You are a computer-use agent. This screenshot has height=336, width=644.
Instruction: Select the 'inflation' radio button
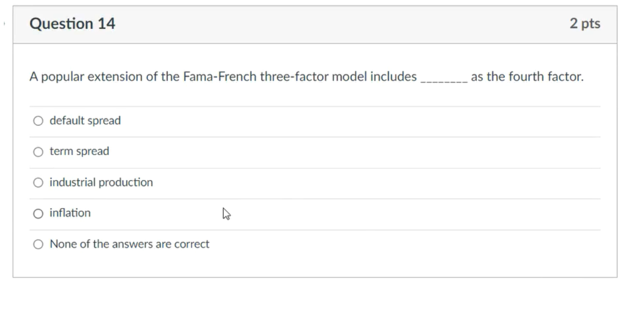click(38, 213)
